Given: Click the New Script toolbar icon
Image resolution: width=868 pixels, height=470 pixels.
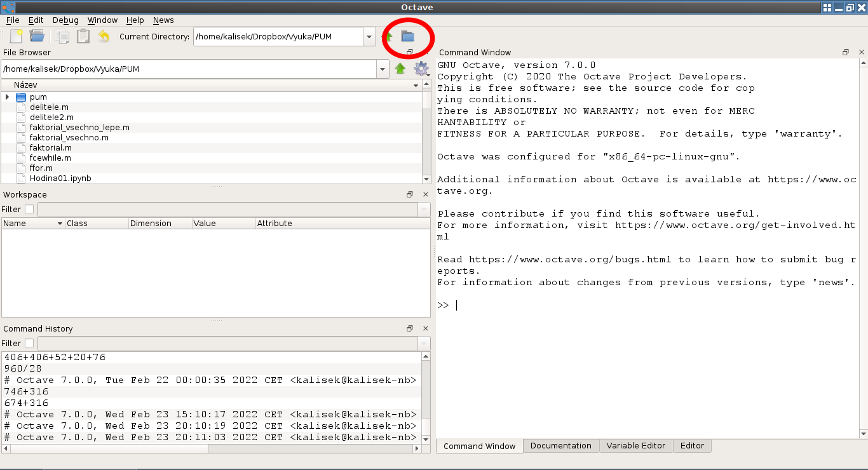Looking at the screenshot, I should pyautogui.click(x=16, y=36).
